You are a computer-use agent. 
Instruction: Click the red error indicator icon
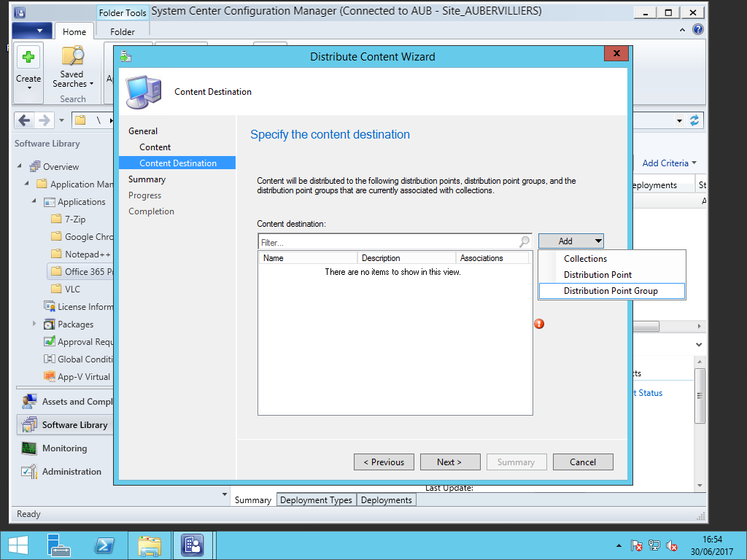pos(539,324)
